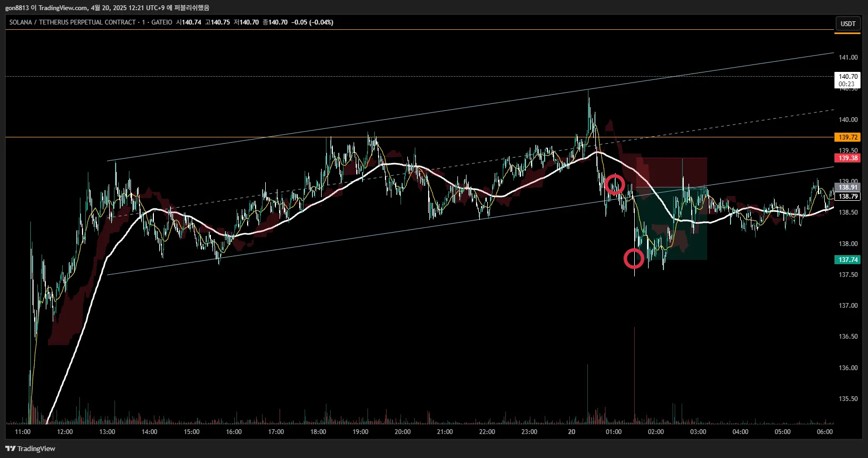This screenshot has height=458, width=868.
Task: Click the SOLANA / TETHERUS PERPETUAL CONTRACT title
Action: 72,22
